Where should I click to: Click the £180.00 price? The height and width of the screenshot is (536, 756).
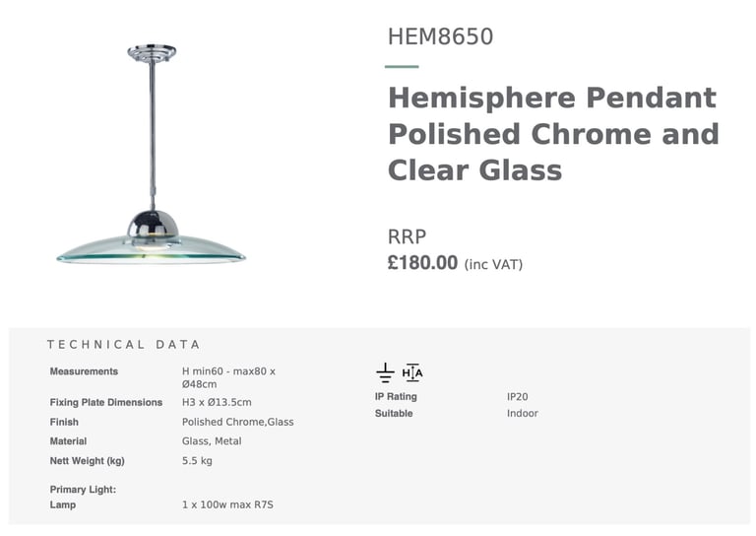422,263
